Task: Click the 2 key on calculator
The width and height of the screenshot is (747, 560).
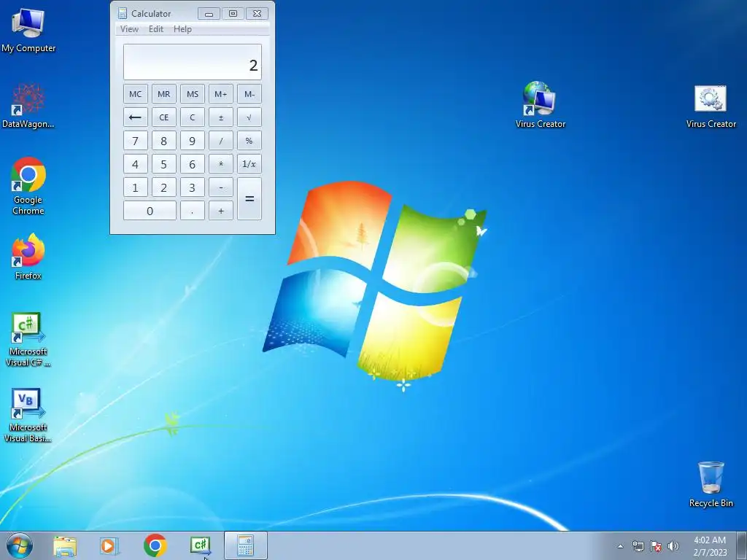Action: 164,187
